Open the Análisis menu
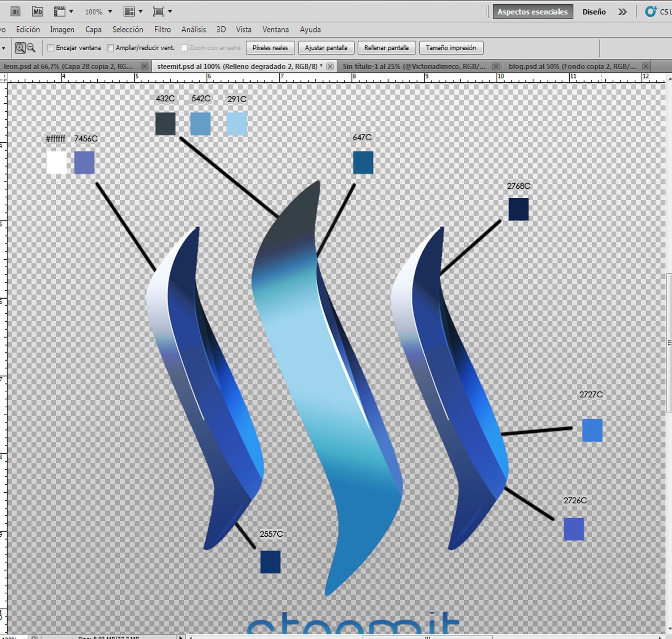This screenshot has width=672, height=639. pyautogui.click(x=194, y=30)
